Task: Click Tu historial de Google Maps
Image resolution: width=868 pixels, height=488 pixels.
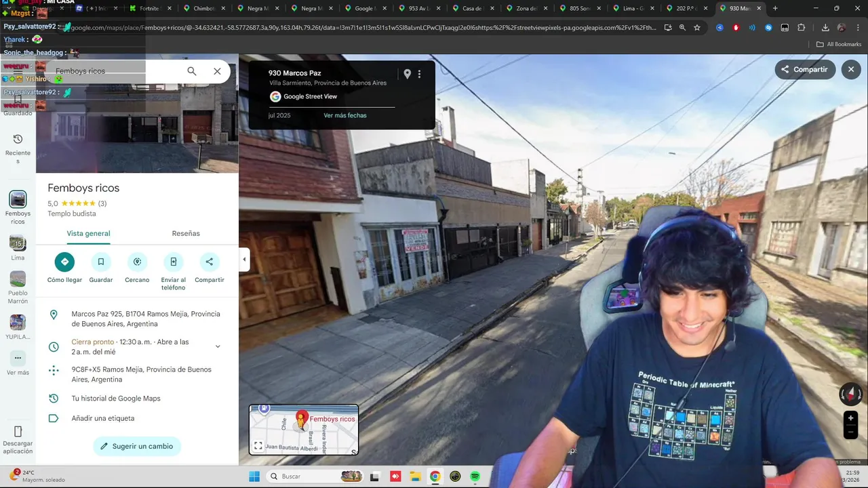Action: point(137,399)
